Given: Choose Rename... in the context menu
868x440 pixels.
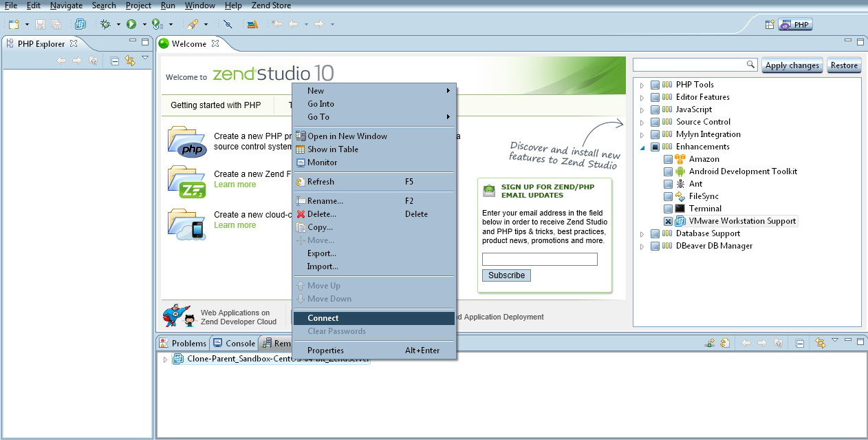Looking at the screenshot, I should [x=374, y=201].
